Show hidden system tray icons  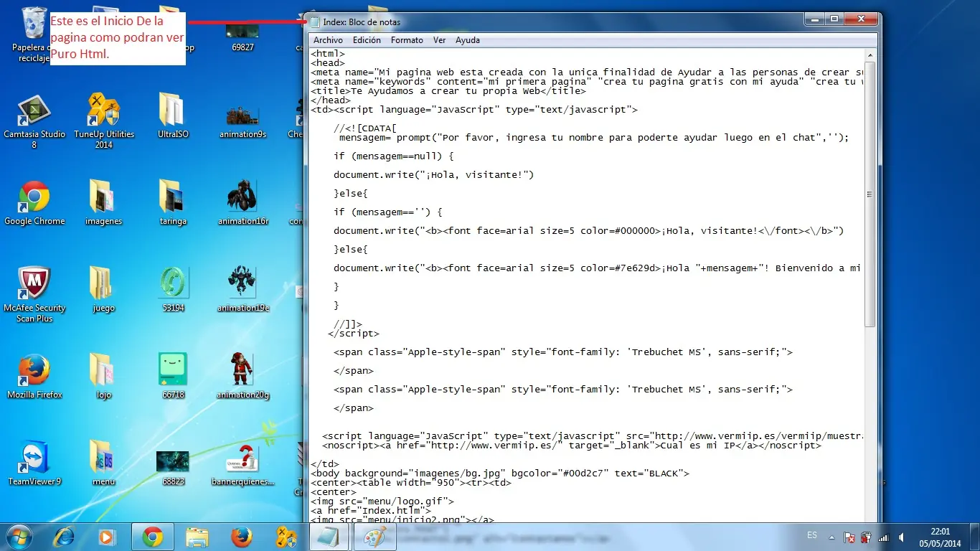click(x=831, y=537)
